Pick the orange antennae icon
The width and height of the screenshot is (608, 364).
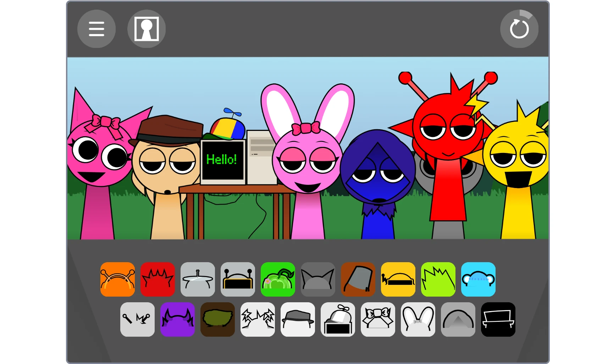click(x=117, y=279)
